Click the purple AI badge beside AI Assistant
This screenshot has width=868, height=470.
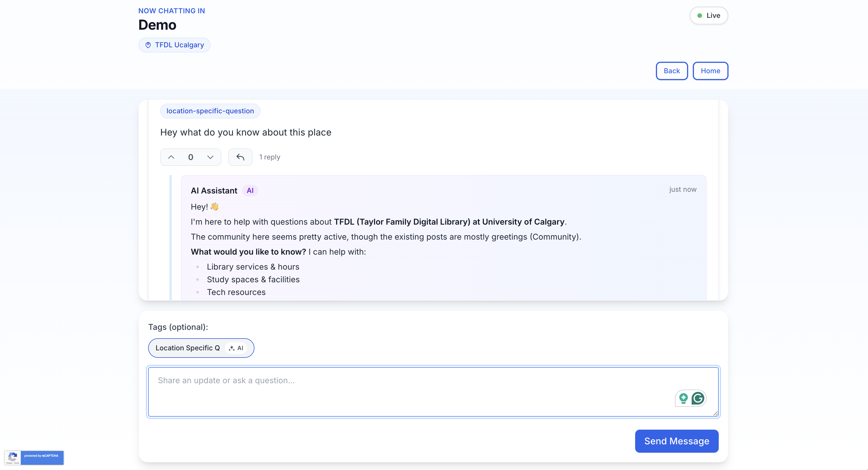pos(250,191)
